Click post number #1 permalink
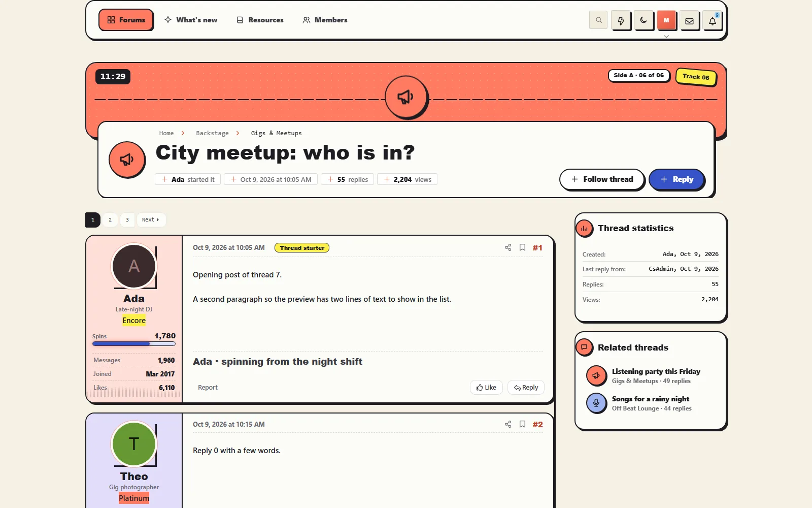 tap(537, 248)
